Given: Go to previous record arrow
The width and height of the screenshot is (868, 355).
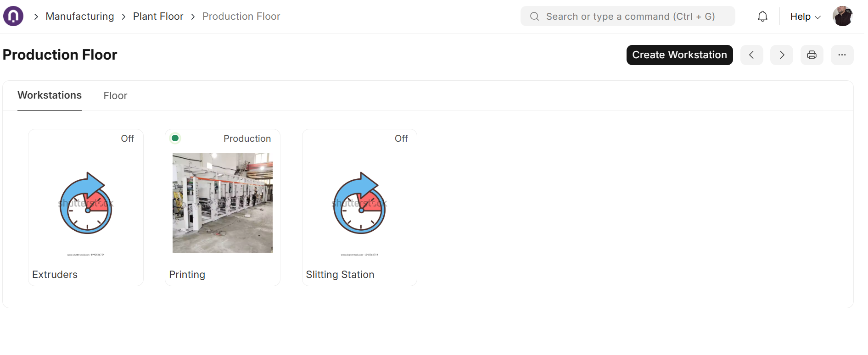Looking at the screenshot, I should tap(751, 55).
